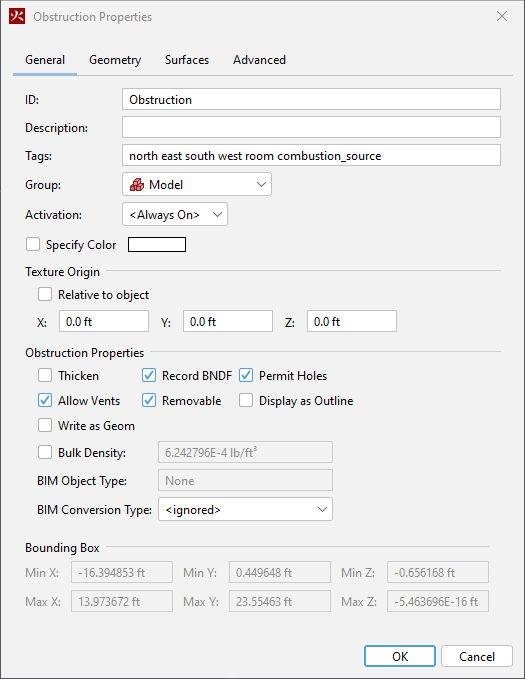
Task: Open the BIM Conversion Type dropdown
Action: pyautogui.click(x=245, y=509)
